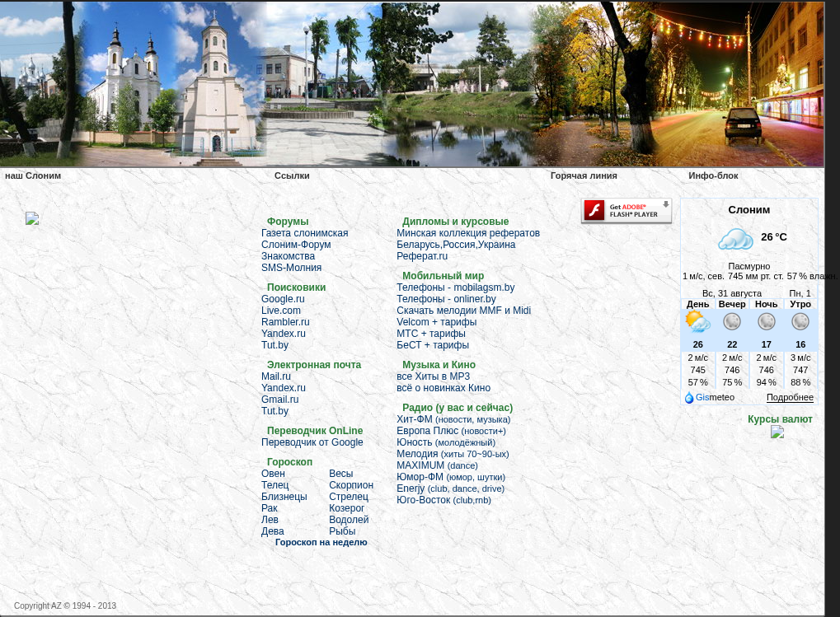Play Юмор-ФМ radio link
The image size is (840, 617).
click(x=451, y=477)
